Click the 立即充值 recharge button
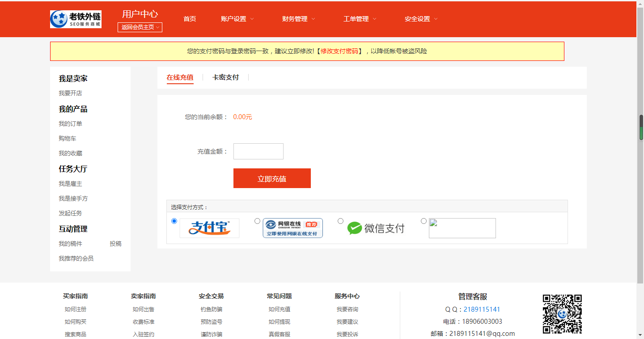This screenshot has width=644, height=339. coord(272,178)
